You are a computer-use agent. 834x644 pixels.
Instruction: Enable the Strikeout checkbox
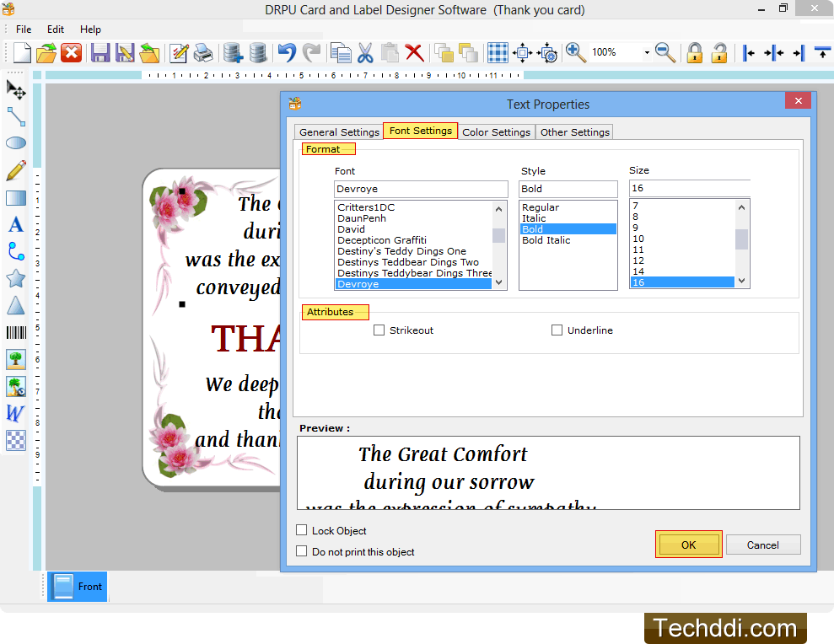379,330
